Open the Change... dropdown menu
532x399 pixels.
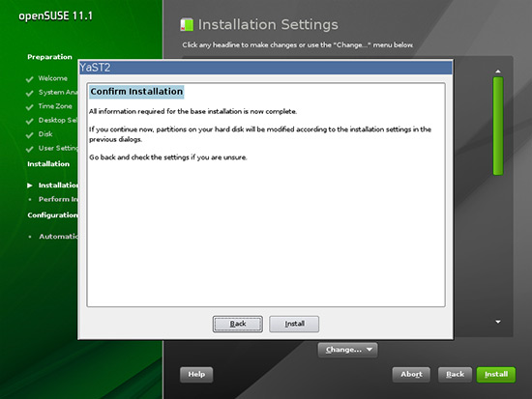pos(348,350)
